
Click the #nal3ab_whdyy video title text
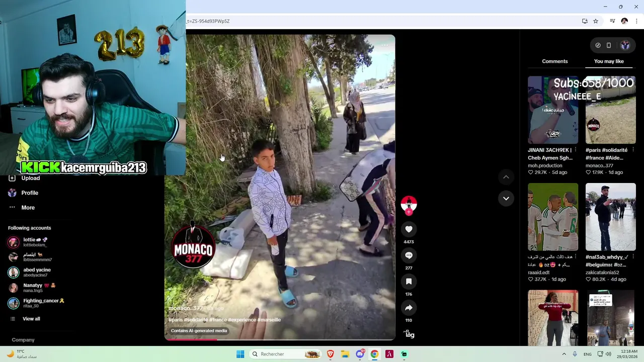(x=607, y=260)
